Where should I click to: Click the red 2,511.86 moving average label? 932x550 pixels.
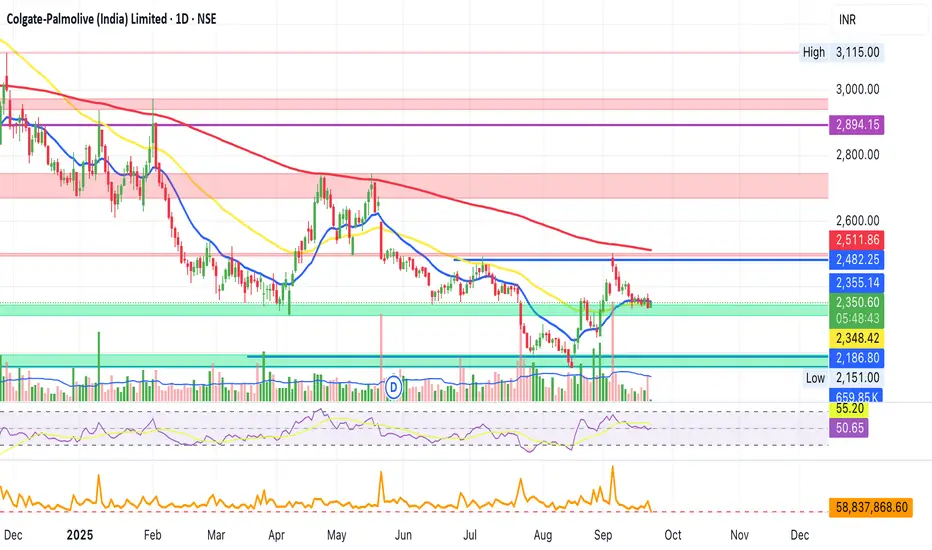click(x=857, y=240)
